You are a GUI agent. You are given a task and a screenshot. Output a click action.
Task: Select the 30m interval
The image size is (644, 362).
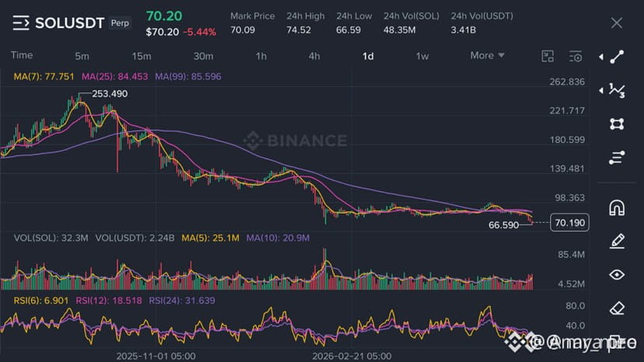coord(203,56)
